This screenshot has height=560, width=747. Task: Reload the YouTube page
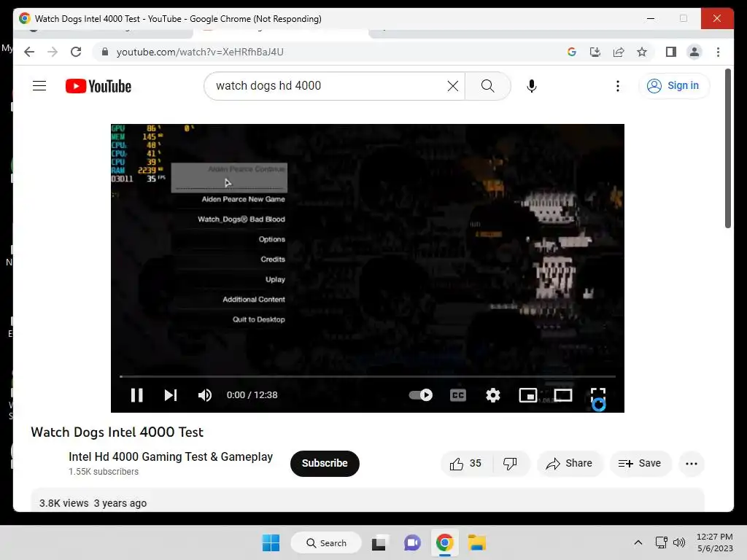click(76, 52)
